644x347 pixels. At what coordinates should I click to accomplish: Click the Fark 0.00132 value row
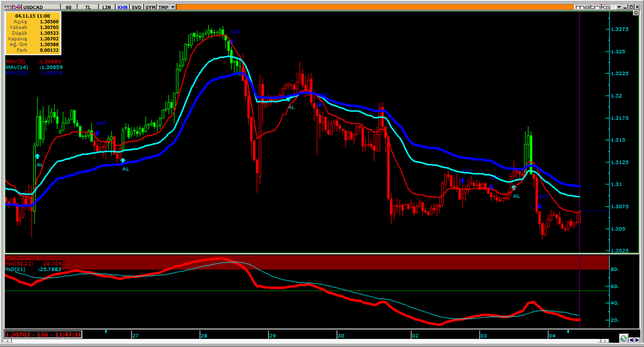[33, 50]
